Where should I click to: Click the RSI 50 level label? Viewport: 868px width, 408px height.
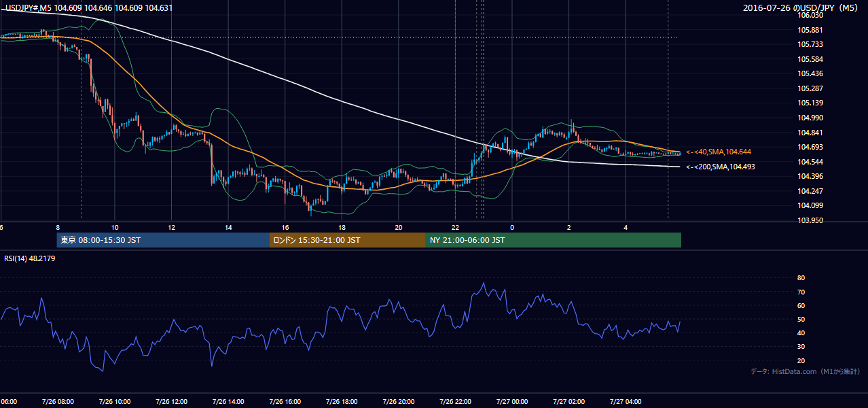coord(801,319)
